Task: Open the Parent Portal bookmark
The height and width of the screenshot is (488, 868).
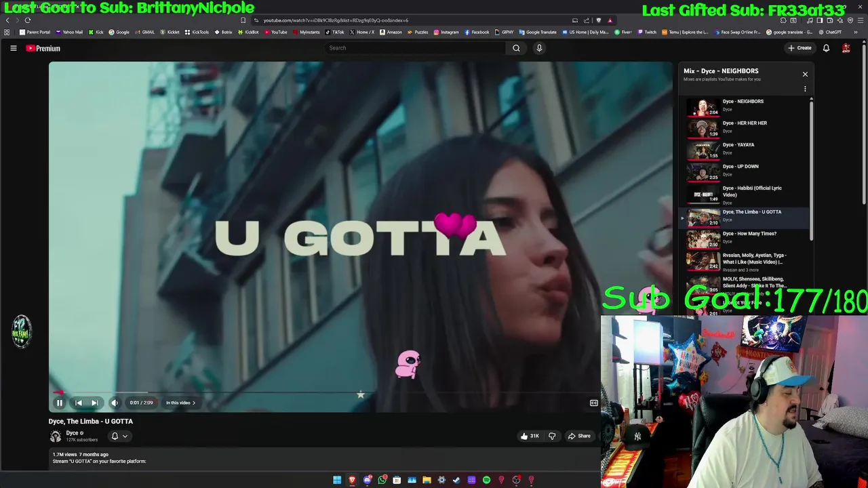Action: [x=35, y=32]
